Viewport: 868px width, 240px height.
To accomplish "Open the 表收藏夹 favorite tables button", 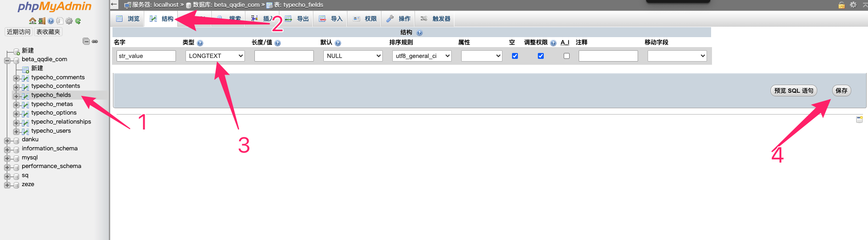I will [48, 32].
